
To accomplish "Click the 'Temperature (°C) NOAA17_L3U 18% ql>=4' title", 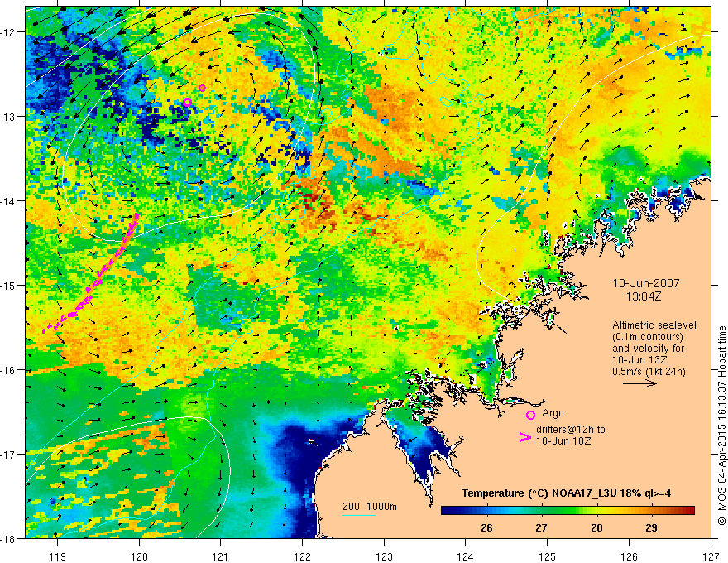I will [x=566, y=493].
